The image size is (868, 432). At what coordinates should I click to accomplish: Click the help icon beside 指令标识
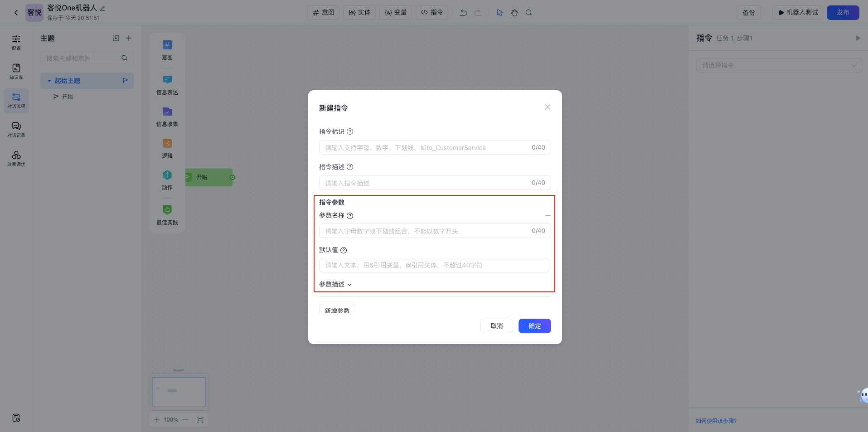pyautogui.click(x=350, y=132)
